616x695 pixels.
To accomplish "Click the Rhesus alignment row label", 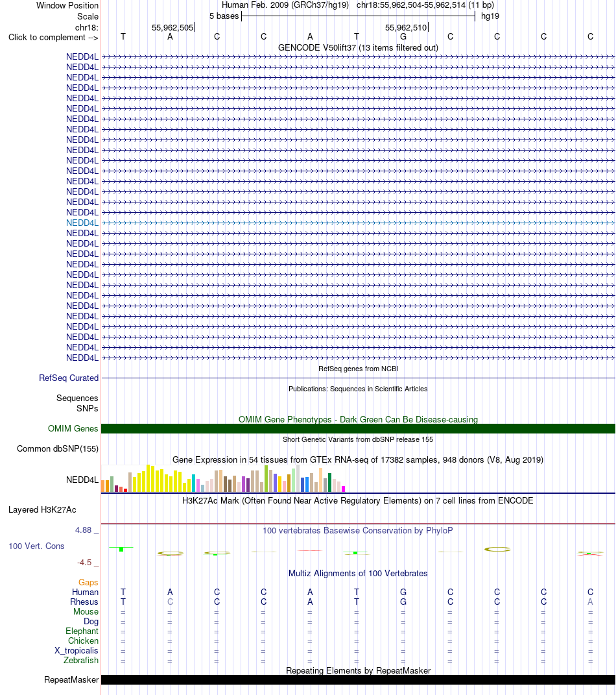I will (84, 602).
